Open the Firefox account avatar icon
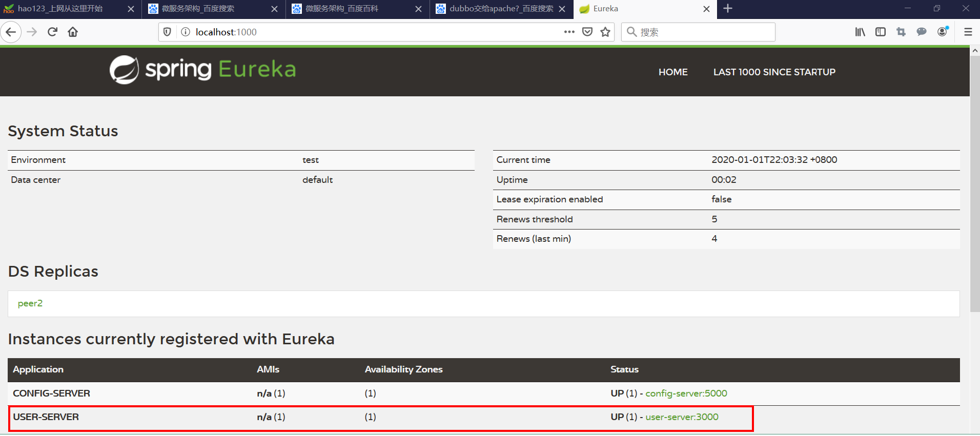The image size is (980, 436). pyautogui.click(x=943, y=32)
